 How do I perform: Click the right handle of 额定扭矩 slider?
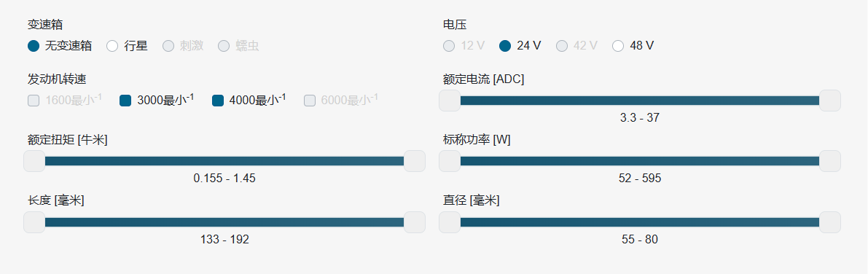pos(415,161)
